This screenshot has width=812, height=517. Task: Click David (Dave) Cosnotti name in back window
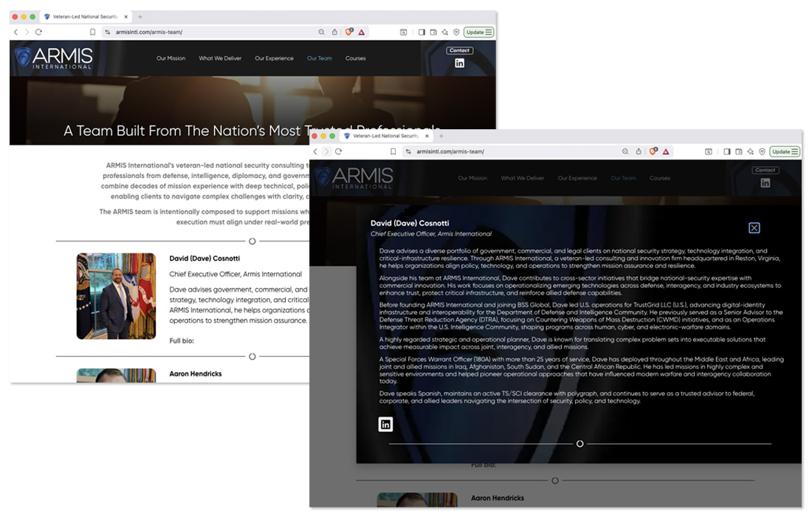(x=204, y=258)
